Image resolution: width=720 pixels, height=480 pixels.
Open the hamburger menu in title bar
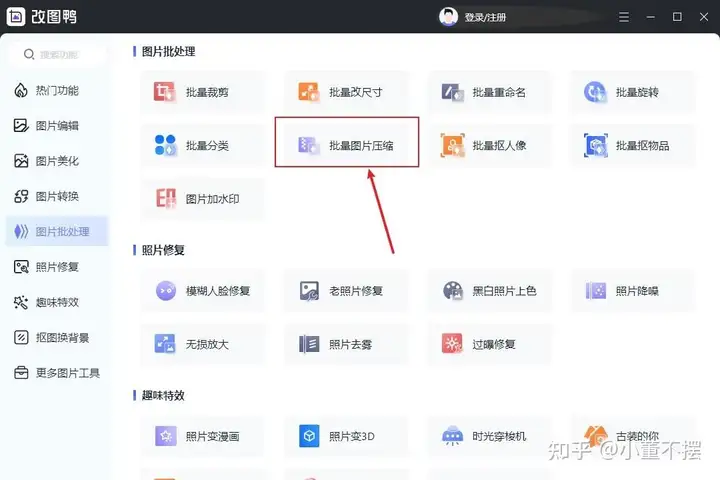pos(623,17)
